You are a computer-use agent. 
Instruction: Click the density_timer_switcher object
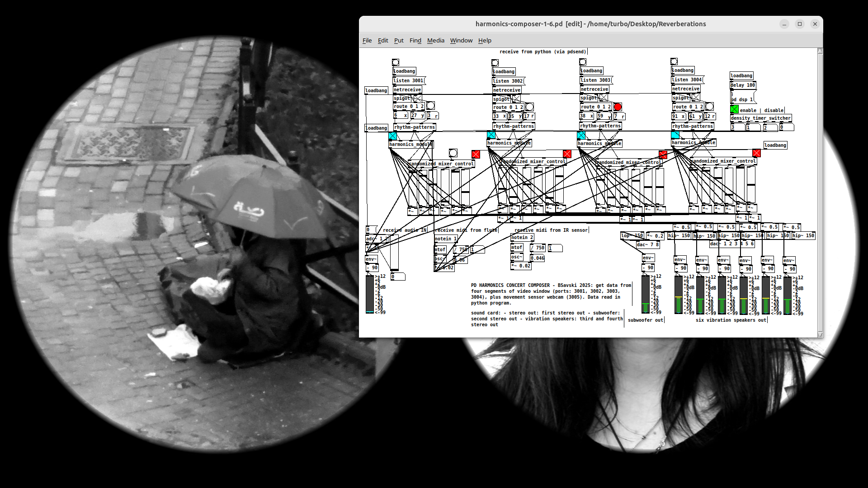(x=761, y=118)
